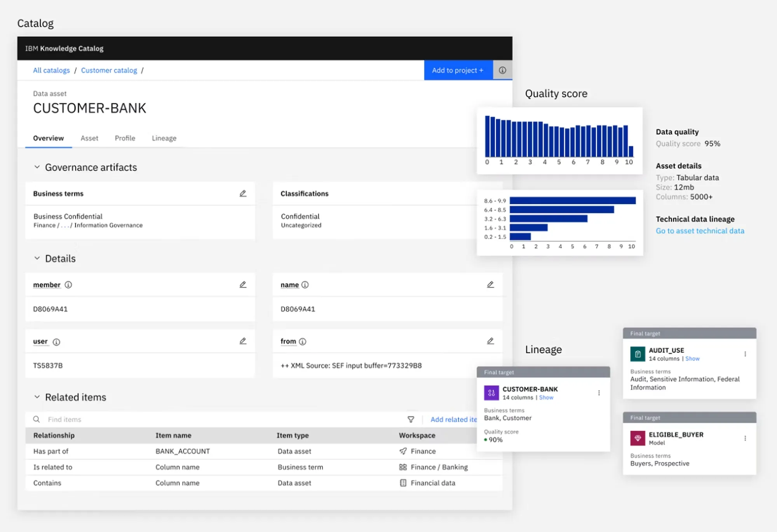
Task: Click the 6.4 - 8.5 quality bar
Action: [562, 210]
